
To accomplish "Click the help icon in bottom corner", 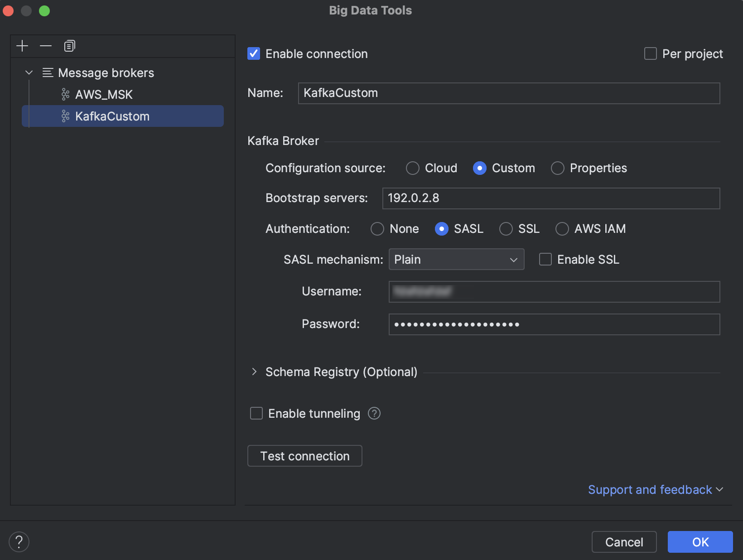I will tap(19, 541).
